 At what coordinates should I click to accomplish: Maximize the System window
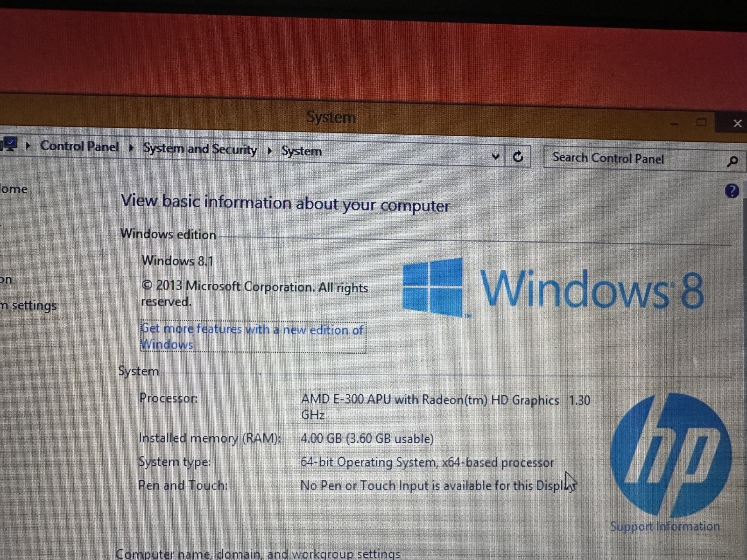click(701, 122)
